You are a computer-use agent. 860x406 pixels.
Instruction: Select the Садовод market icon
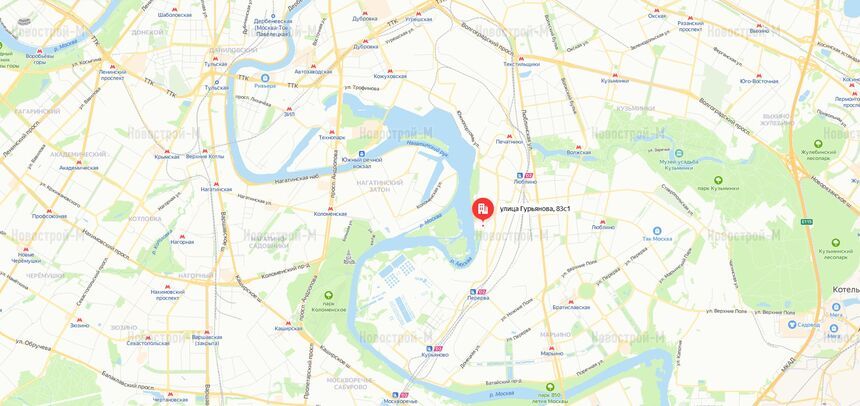[x=792, y=324]
